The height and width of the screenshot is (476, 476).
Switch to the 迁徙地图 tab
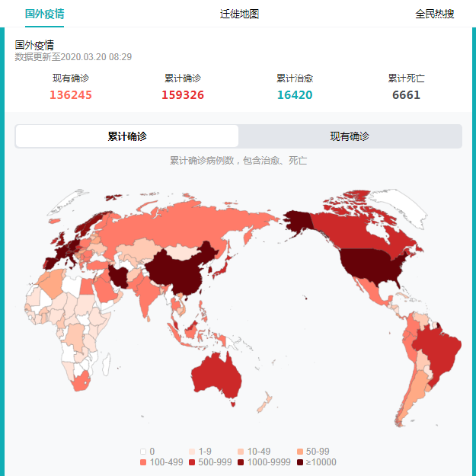239,14
